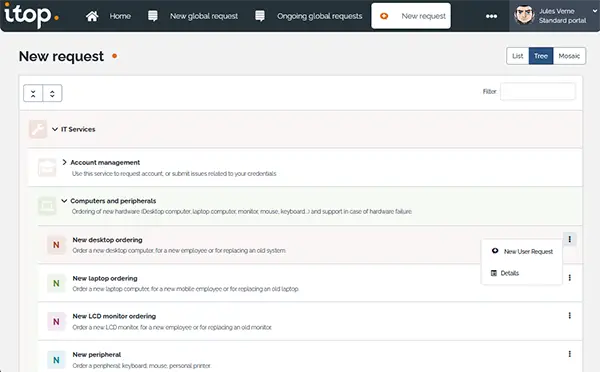Open the Home menu link
This screenshot has width=600, height=372.
tap(120, 16)
